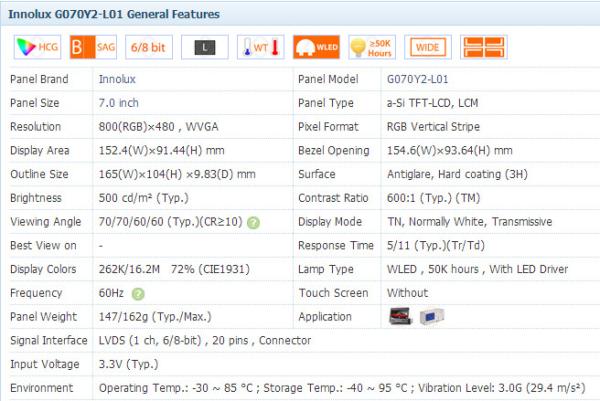Click the Innolux panel brand link
600x401 pixels.
pyautogui.click(x=117, y=79)
